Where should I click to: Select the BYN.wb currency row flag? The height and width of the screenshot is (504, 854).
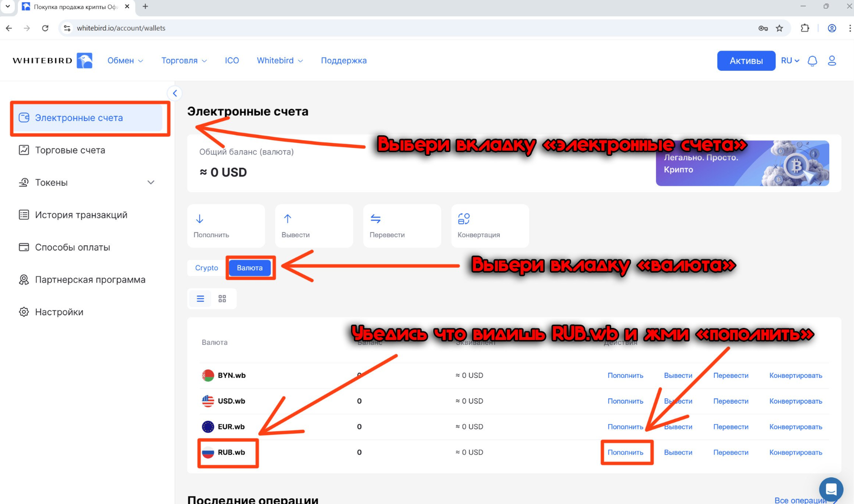coord(208,375)
